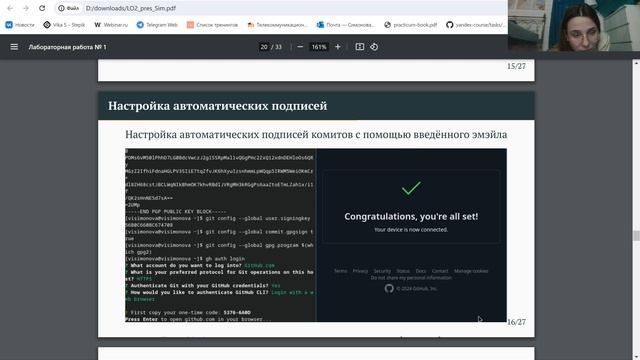The image size is (640, 360).
Task: Reload the PDF page
Action: coord(42,8)
